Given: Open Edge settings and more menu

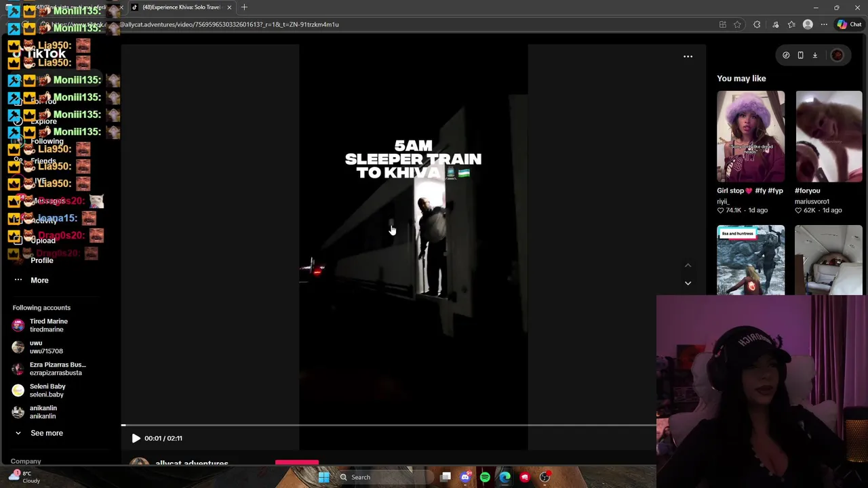Looking at the screenshot, I should [x=824, y=24].
